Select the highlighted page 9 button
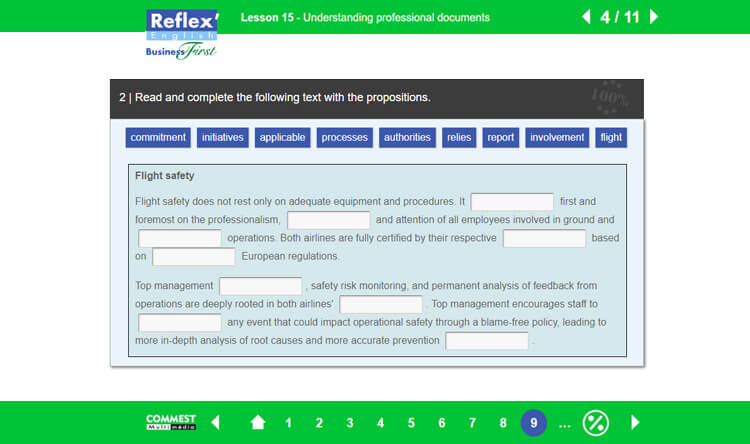The height and width of the screenshot is (444, 750). click(x=533, y=423)
